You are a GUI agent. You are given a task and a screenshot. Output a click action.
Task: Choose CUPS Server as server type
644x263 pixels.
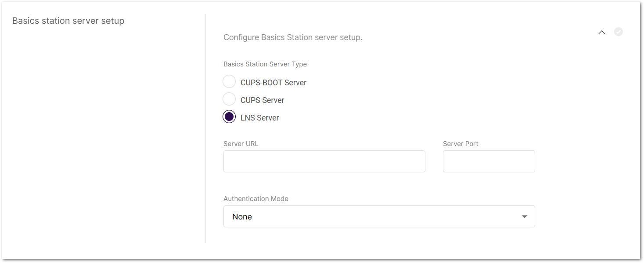click(229, 99)
